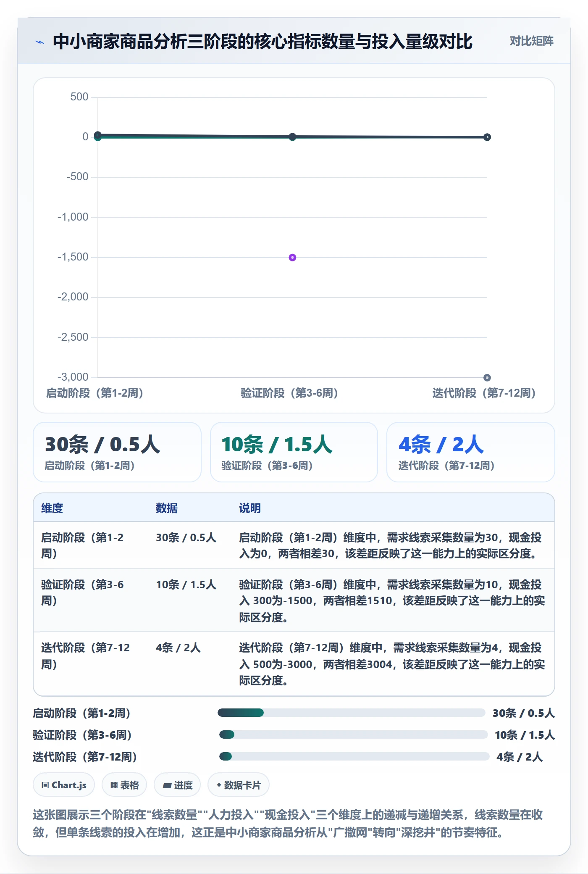The width and height of the screenshot is (588, 874).
Task: Click the 数据 column header
Action: point(167,508)
